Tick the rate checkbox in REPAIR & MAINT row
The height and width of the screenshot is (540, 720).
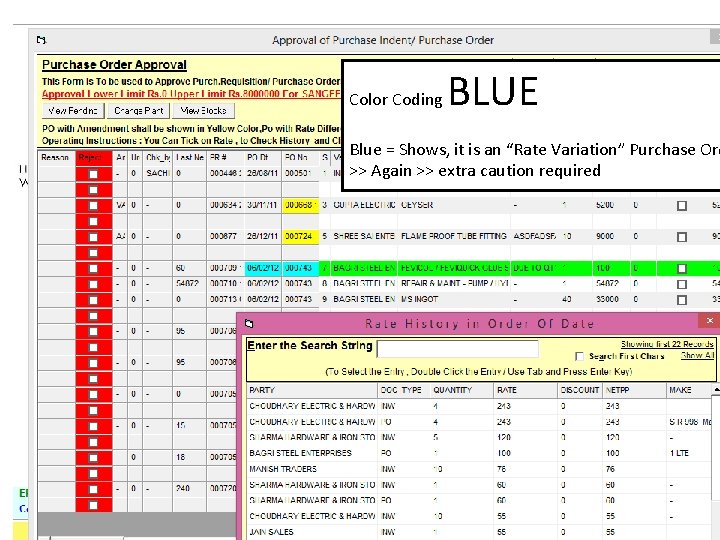682,284
